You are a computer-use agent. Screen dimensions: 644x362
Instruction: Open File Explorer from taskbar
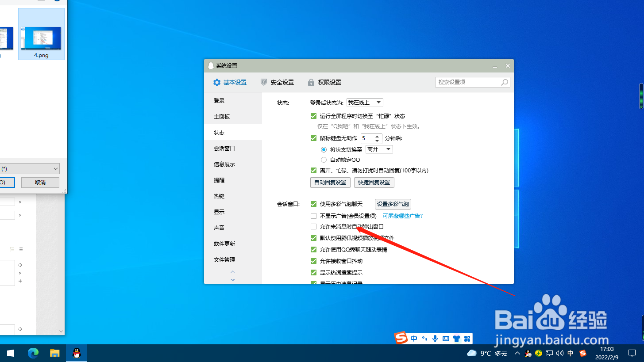55,353
